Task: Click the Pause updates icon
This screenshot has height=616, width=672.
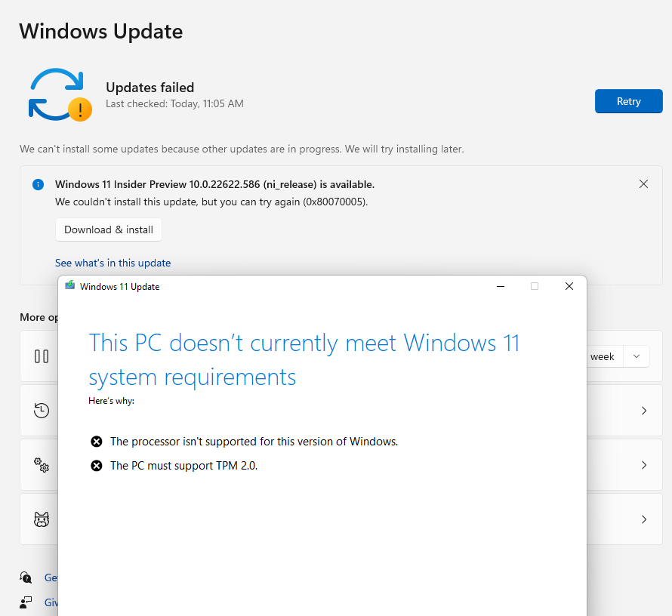Action: point(42,356)
